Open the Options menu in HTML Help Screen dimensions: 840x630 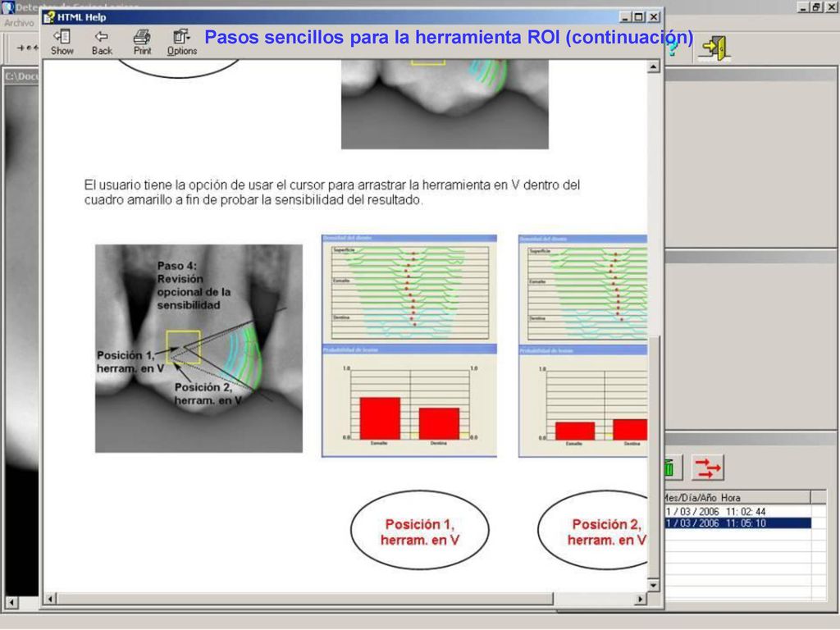coord(181,43)
